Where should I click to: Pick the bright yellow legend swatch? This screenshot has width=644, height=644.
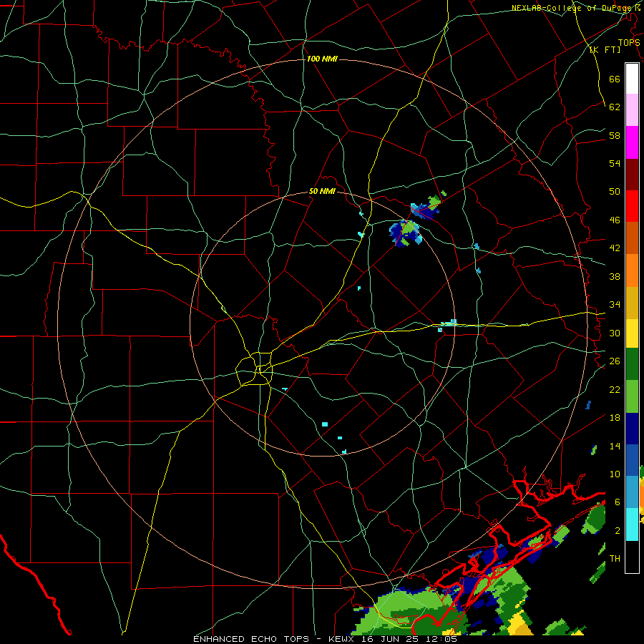click(x=632, y=333)
